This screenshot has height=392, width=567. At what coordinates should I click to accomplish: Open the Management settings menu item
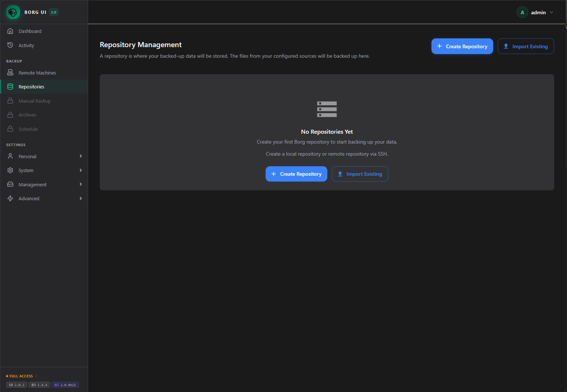point(32,184)
